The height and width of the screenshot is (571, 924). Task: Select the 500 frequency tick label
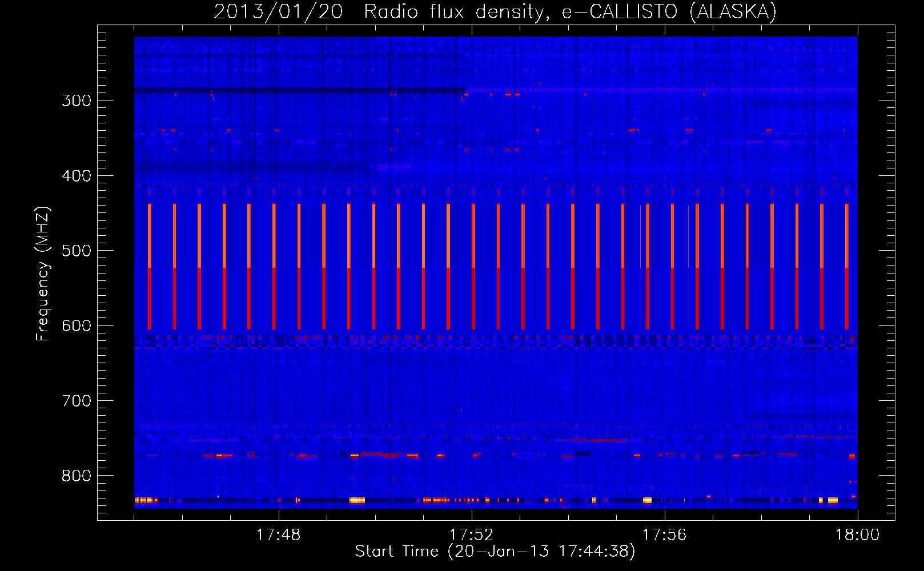77,251
